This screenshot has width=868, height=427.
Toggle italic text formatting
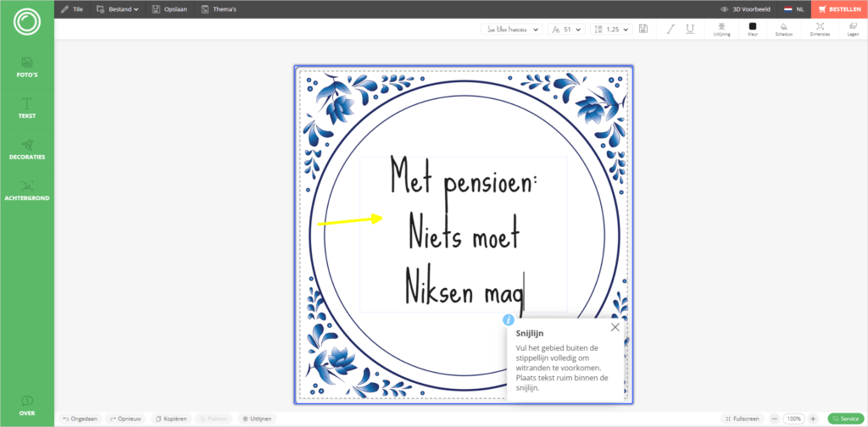pos(670,29)
